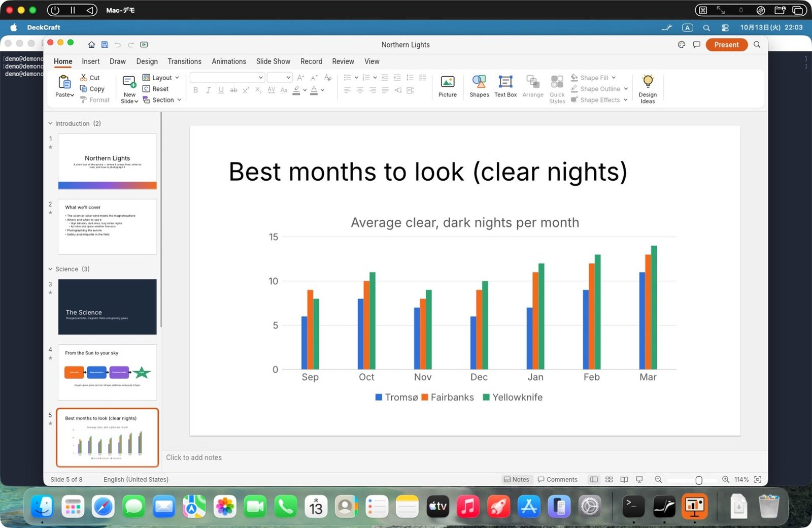Open the Shape Fill dropdown
This screenshot has height=528, width=812.
pos(593,78)
